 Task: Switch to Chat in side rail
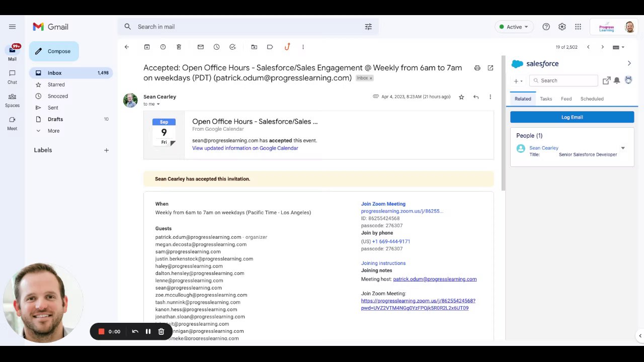(x=12, y=77)
